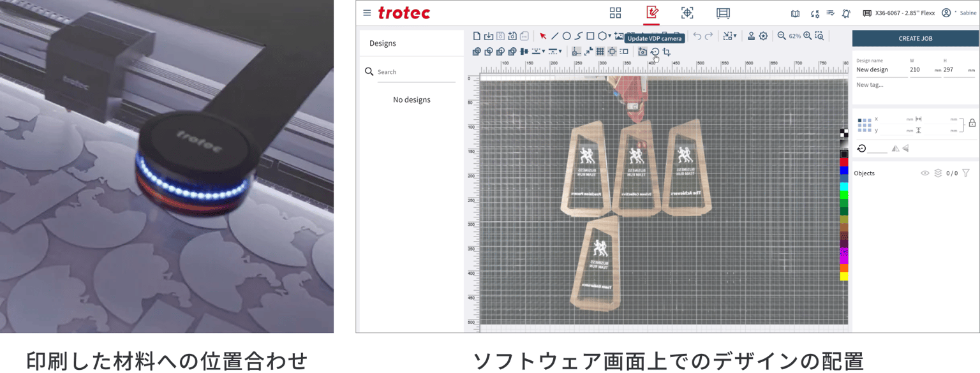
Task: Click the fourth boolean shape icon
Action: tap(512, 52)
